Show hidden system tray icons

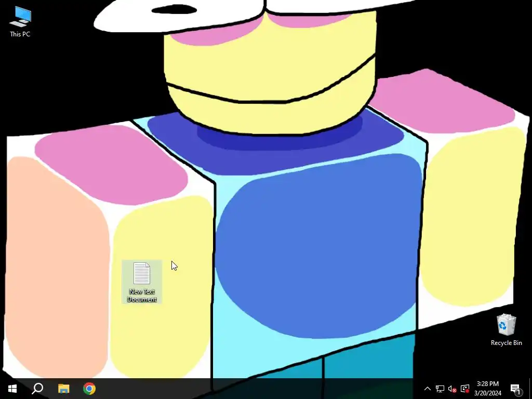coord(427,389)
